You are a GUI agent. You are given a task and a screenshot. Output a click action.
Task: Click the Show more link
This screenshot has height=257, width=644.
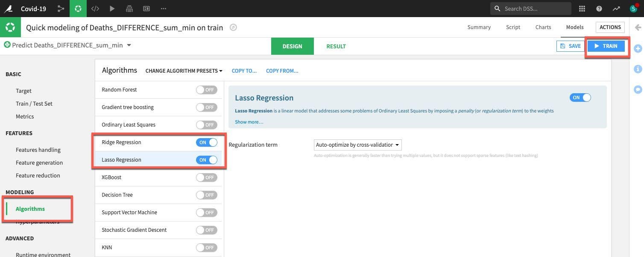249,122
